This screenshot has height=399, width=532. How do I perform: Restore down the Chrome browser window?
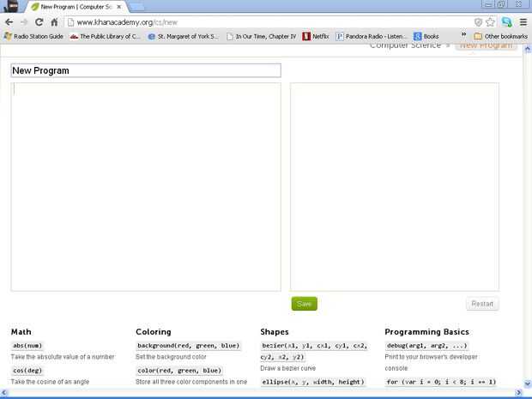[502, 4]
